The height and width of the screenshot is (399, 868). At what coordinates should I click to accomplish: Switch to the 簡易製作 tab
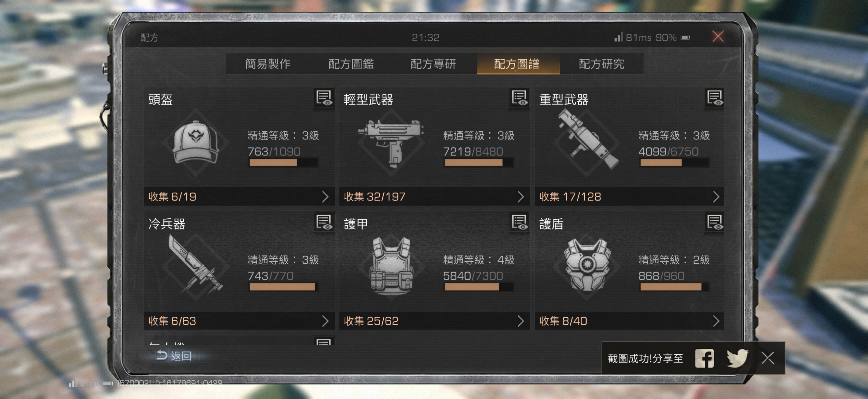[267, 64]
